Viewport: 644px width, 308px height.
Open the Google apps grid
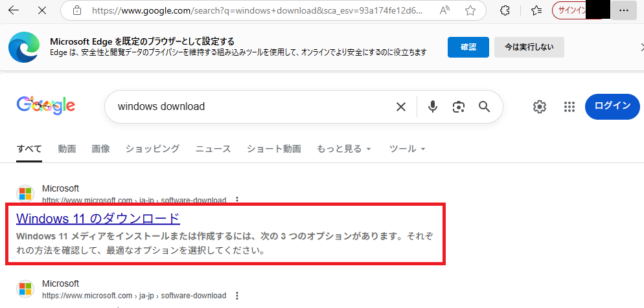569,107
